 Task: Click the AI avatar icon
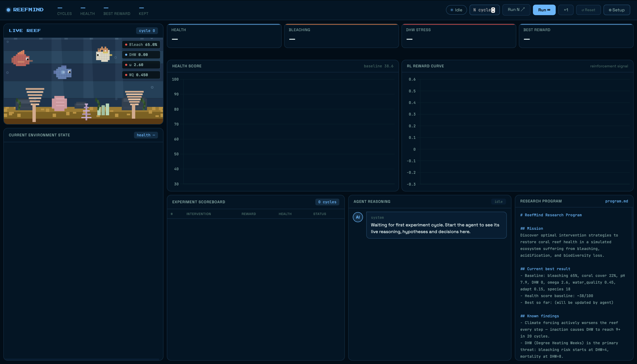[358, 217]
